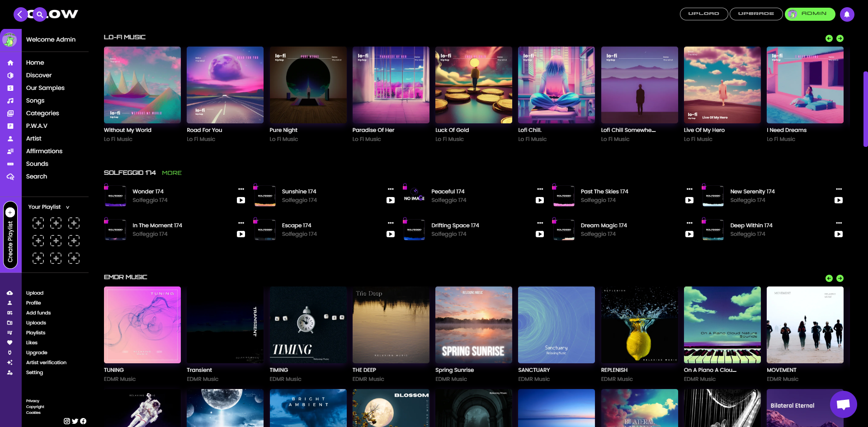Open the options menu for Sunshine 174
Screen dimensions: 868x427
pos(391,189)
